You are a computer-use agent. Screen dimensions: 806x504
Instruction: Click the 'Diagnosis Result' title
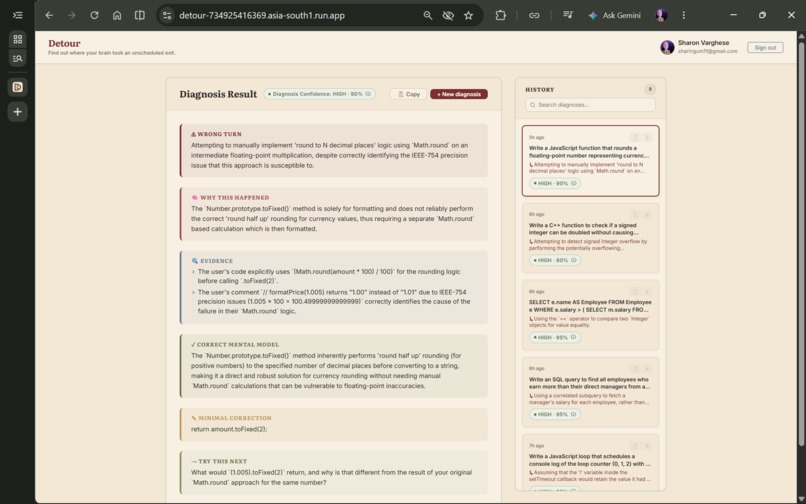point(218,94)
